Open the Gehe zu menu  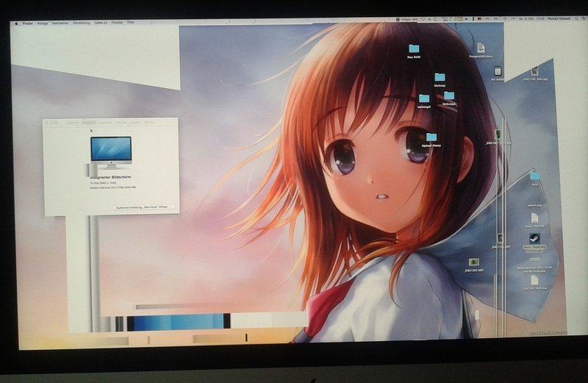click(x=101, y=23)
